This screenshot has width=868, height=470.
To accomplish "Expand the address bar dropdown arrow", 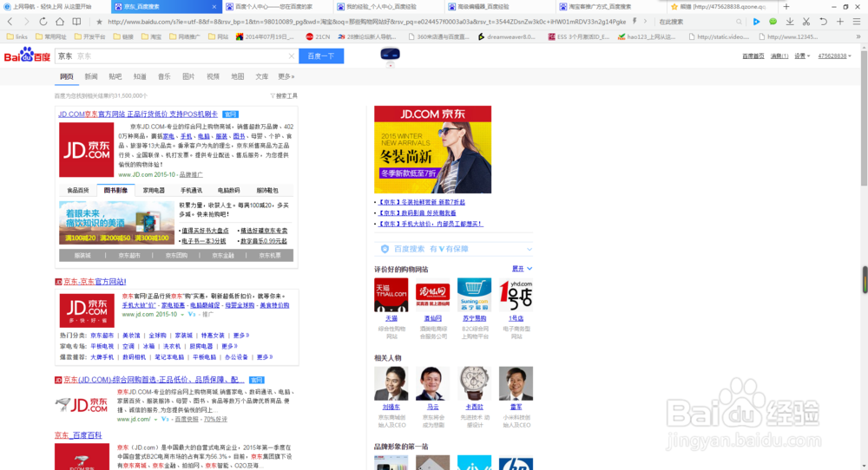I will pos(645,22).
